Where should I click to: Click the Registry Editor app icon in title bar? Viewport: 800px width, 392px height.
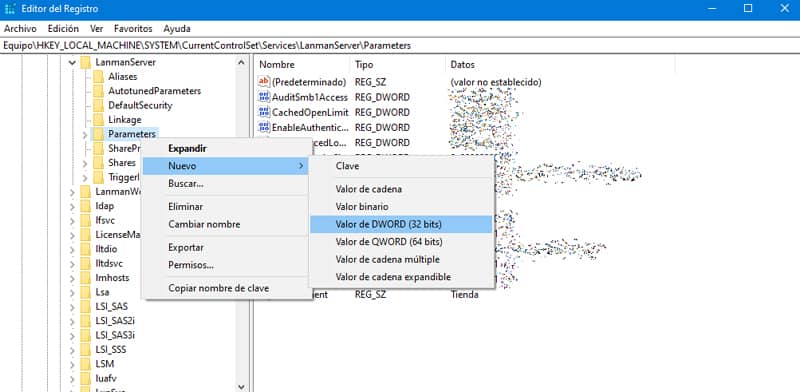coord(10,9)
